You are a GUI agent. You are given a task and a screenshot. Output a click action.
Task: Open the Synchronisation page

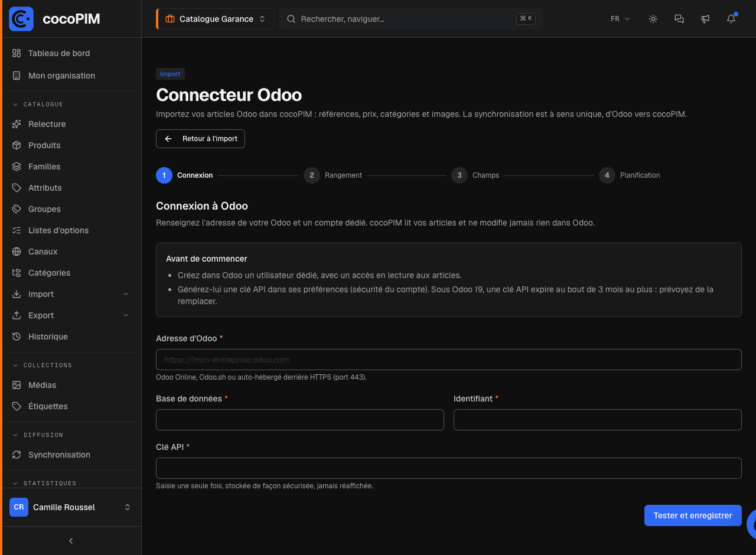point(71,455)
